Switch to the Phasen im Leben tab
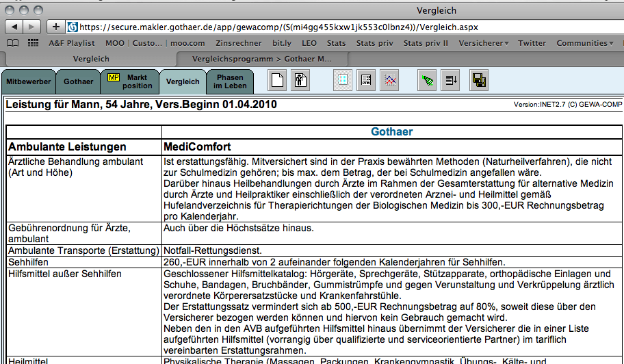 (x=230, y=81)
